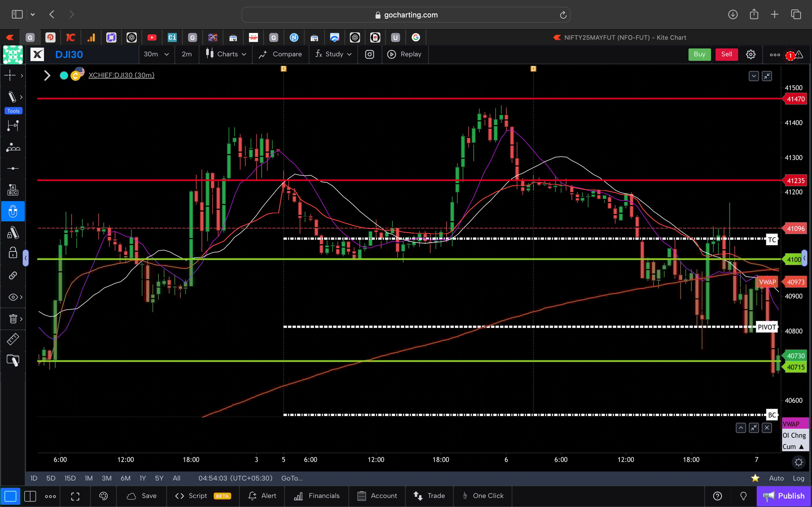Switch to the 1Y range tab
Screen dimensions: 812x507
[142, 478]
